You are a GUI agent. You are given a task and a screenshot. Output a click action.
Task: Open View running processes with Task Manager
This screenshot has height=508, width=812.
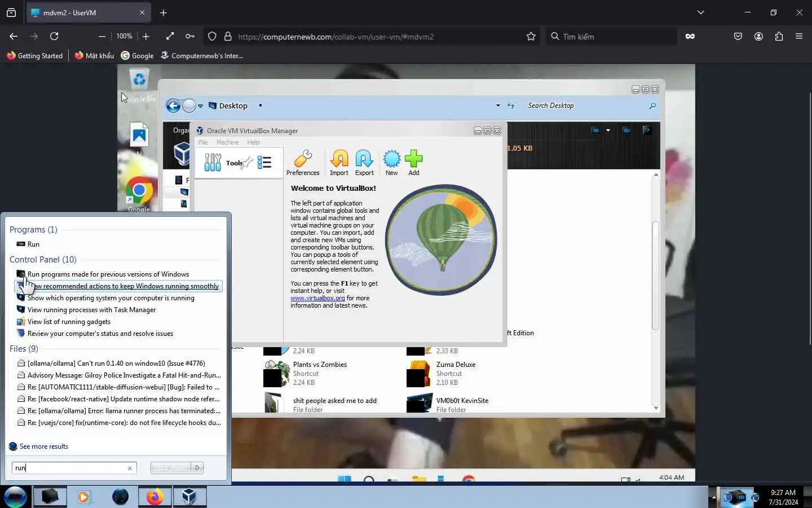coord(91,310)
